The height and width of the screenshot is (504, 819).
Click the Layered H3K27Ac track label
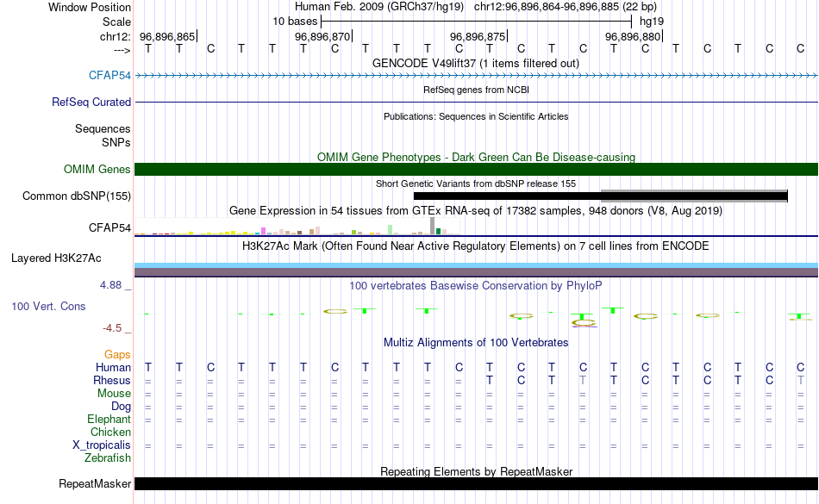(x=56, y=258)
